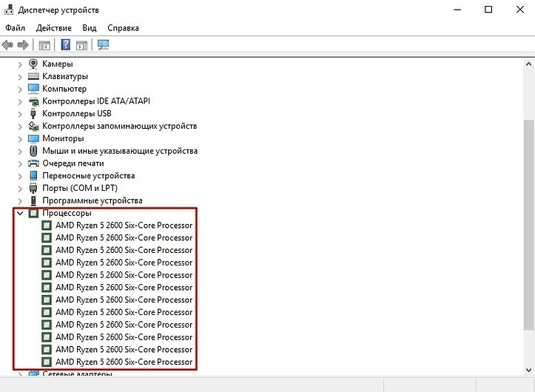Select the first AMD Ryzen 5 2600 processor

124,226
